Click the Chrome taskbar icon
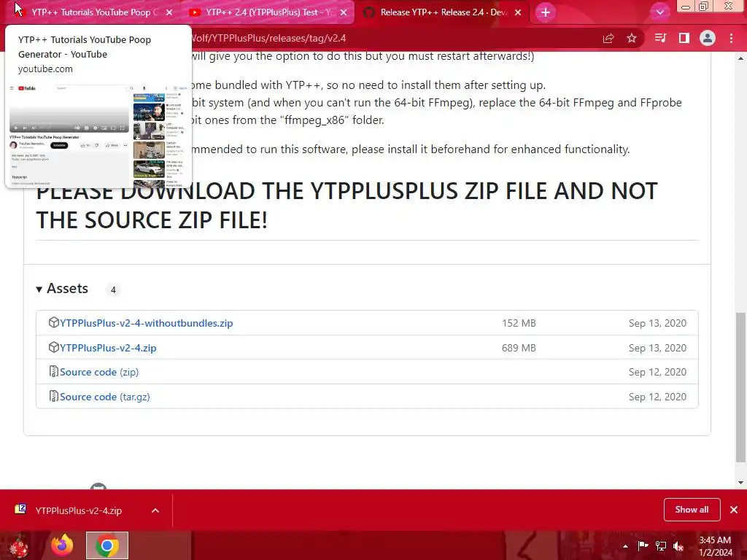 [107, 545]
